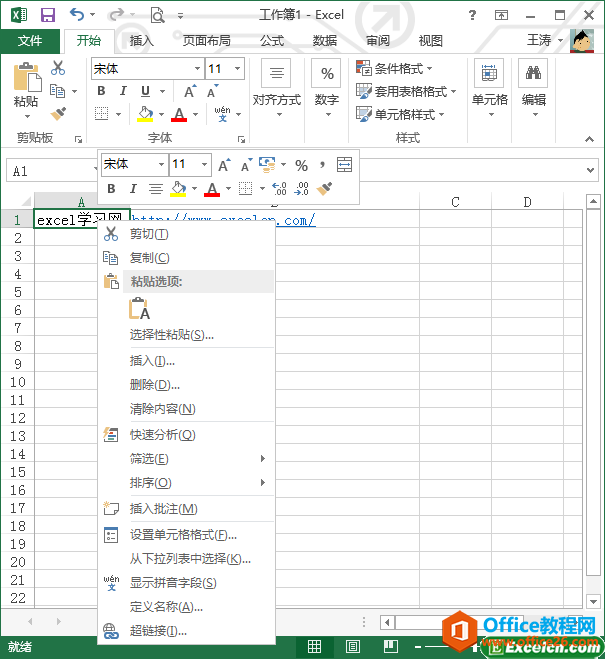The image size is (605, 659).
Task: Click mini toolbar format painter brush
Action: pos(324,189)
